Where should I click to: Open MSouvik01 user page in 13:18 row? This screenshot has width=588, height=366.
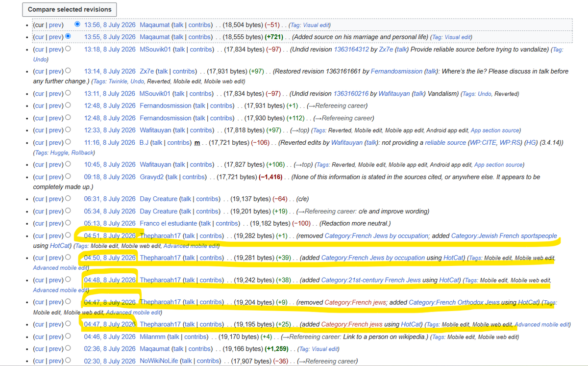[x=155, y=49]
